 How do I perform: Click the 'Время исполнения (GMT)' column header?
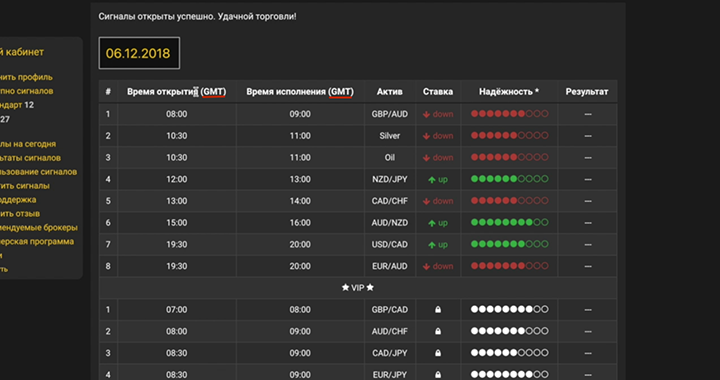pyautogui.click(x=300, y=92)
